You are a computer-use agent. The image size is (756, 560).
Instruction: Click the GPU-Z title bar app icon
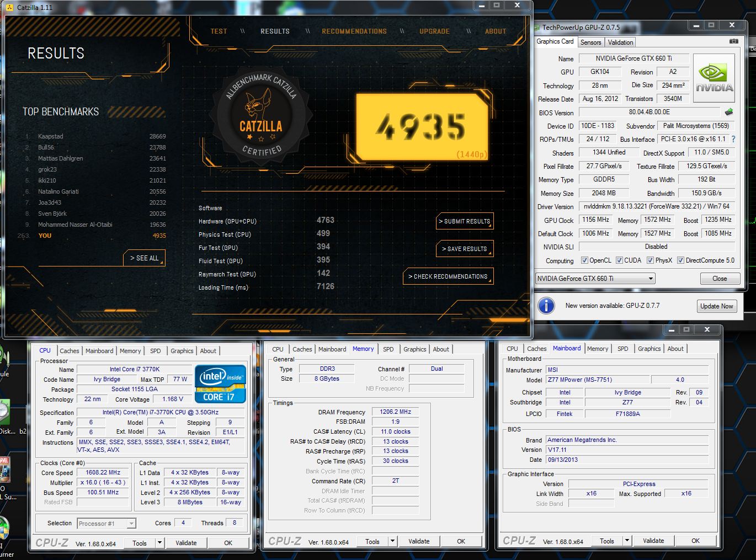pos(537,27)
